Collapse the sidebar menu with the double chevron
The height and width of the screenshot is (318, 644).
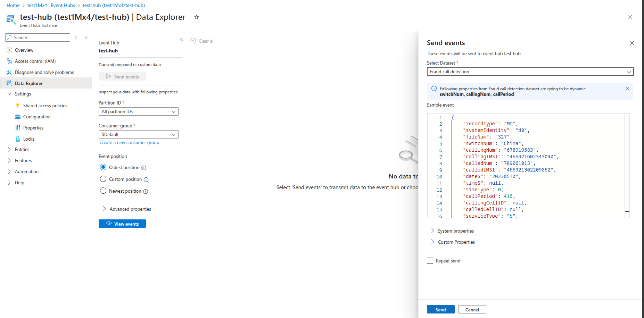click(86, 37)
